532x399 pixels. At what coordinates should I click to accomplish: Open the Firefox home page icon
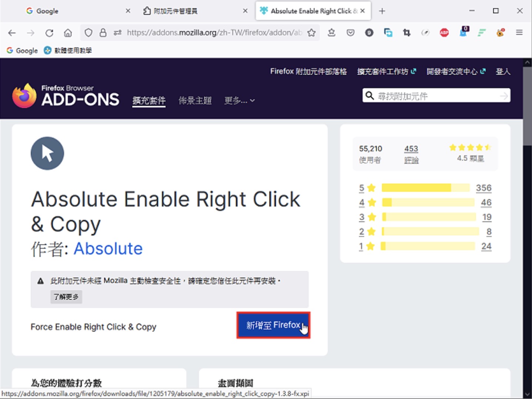(68, 33)
